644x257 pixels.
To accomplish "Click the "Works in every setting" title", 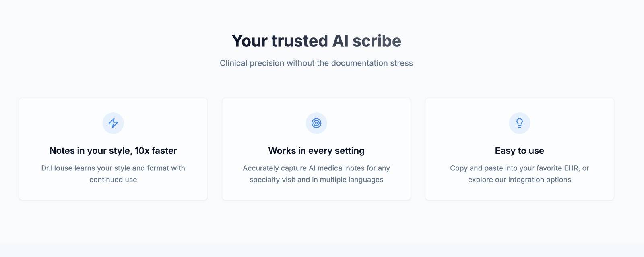I will pos(316,151).
